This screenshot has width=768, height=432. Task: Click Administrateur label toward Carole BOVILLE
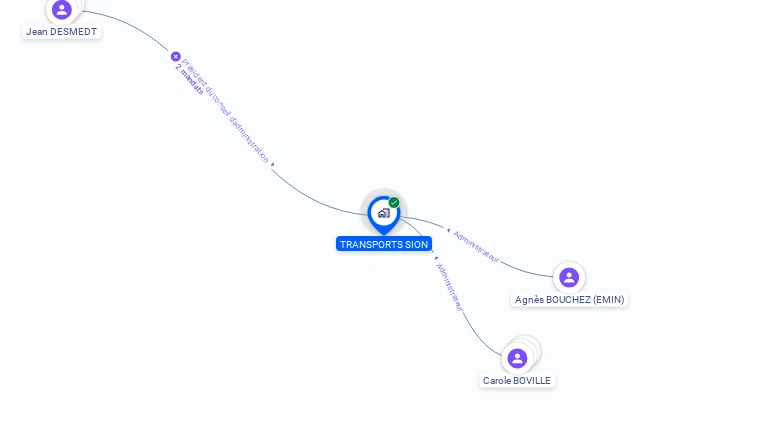(450, 288)
